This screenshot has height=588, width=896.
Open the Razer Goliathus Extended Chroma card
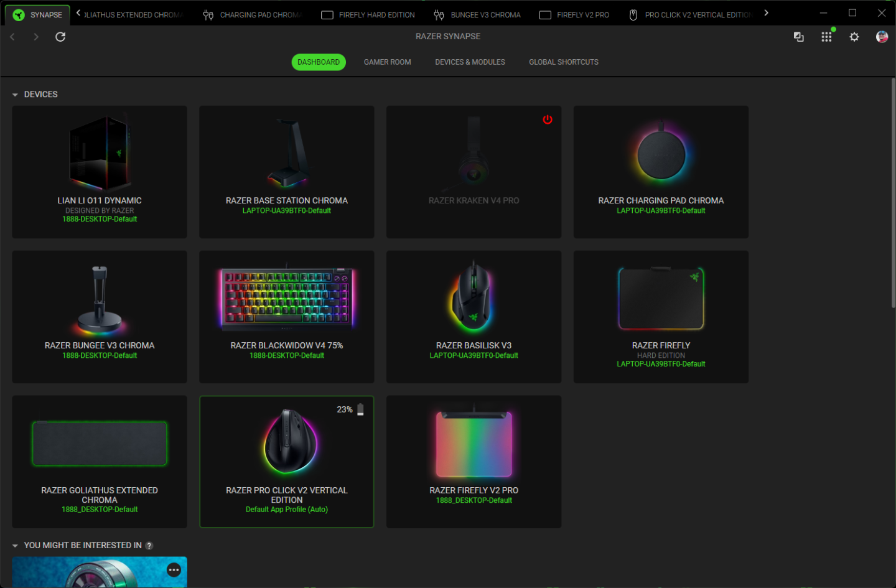[100, 462]
